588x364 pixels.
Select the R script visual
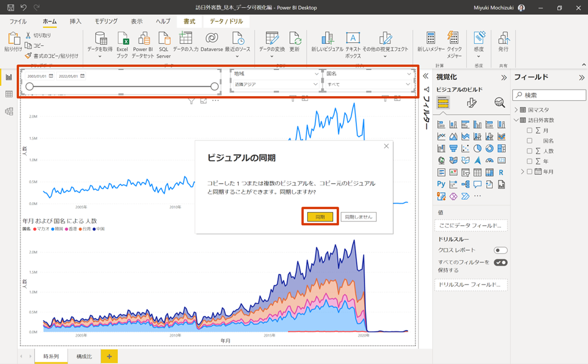(501, 172)
